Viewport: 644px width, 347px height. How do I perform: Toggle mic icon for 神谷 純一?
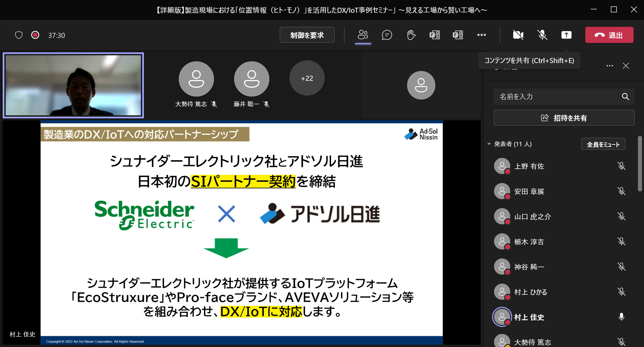coord(622,267)
